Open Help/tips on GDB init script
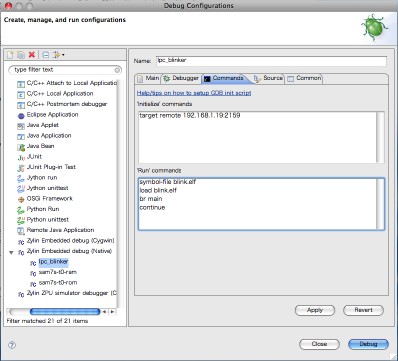 point(194,93)
